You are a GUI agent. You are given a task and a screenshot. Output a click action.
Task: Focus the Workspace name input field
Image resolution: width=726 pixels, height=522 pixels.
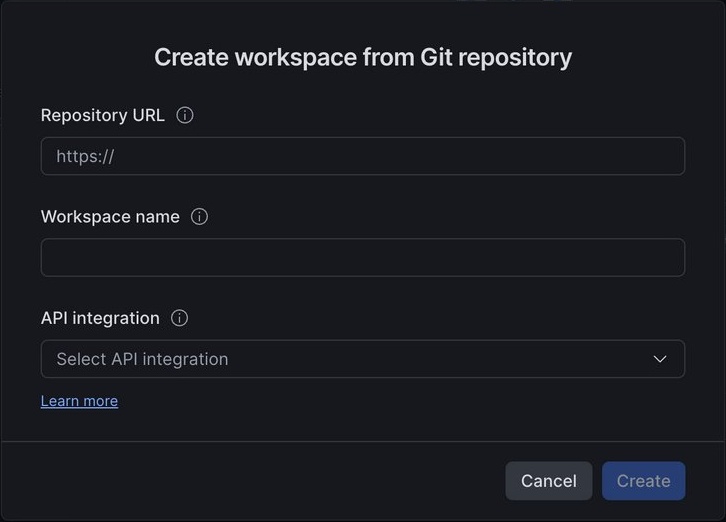363,258
